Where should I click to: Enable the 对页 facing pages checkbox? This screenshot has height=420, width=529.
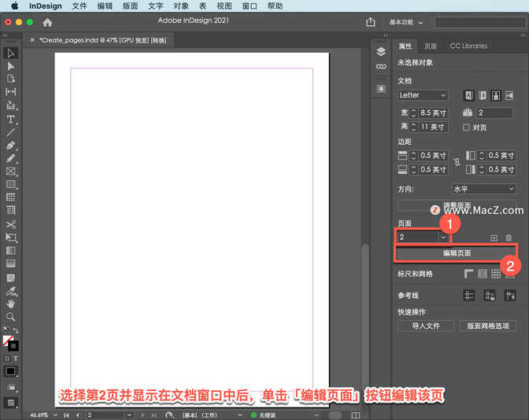(x=466, y=127)
